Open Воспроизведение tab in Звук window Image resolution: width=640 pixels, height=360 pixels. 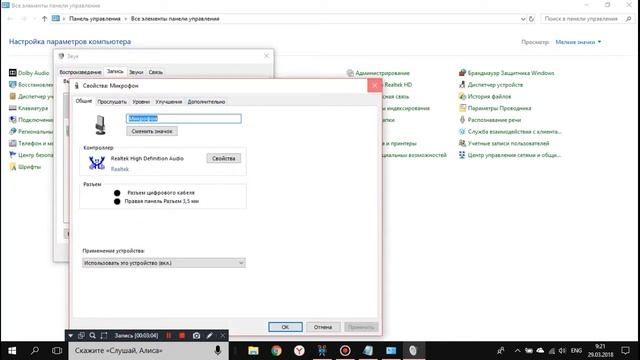(x=80, y=72)
